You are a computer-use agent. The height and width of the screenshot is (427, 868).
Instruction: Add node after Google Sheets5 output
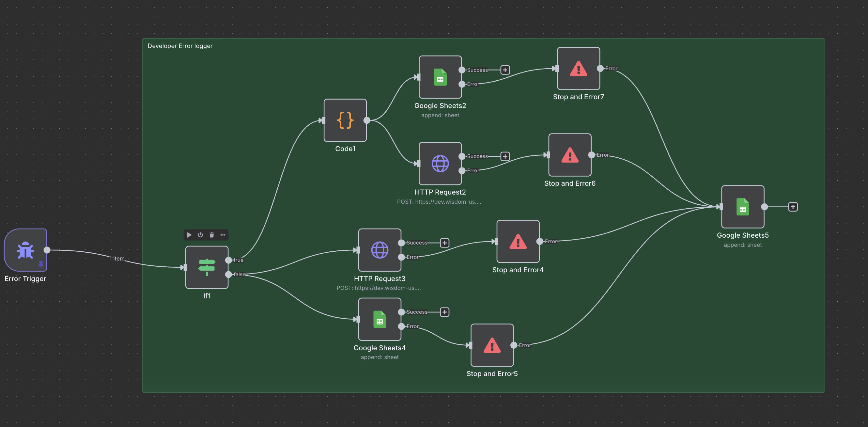point(793,207)
